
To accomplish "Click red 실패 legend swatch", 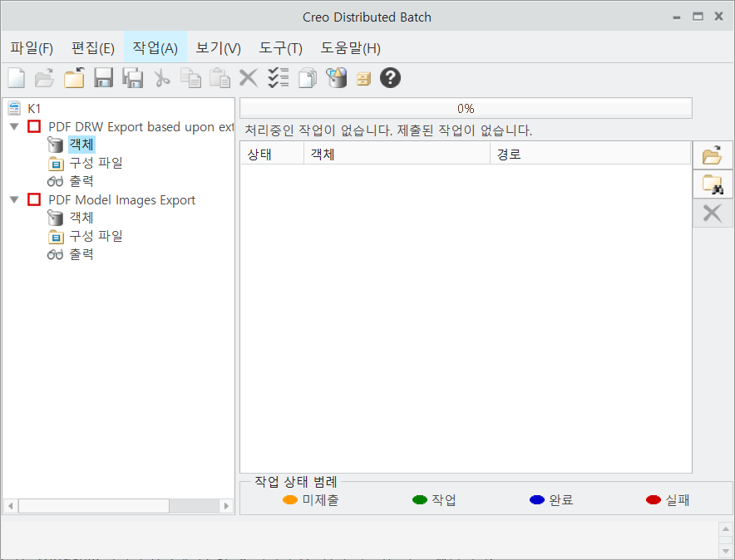I will pyautogui.click(x=654, y=500).
